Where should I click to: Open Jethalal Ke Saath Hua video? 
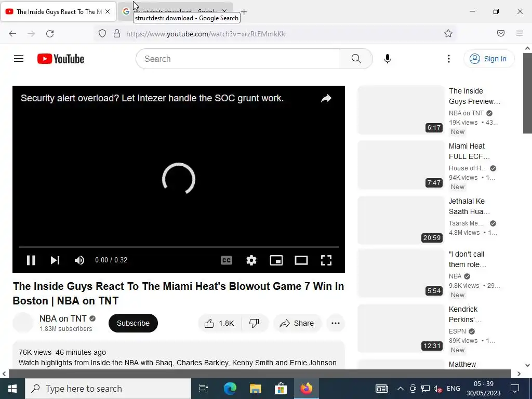pyautogui.click(x=469, y=206)
